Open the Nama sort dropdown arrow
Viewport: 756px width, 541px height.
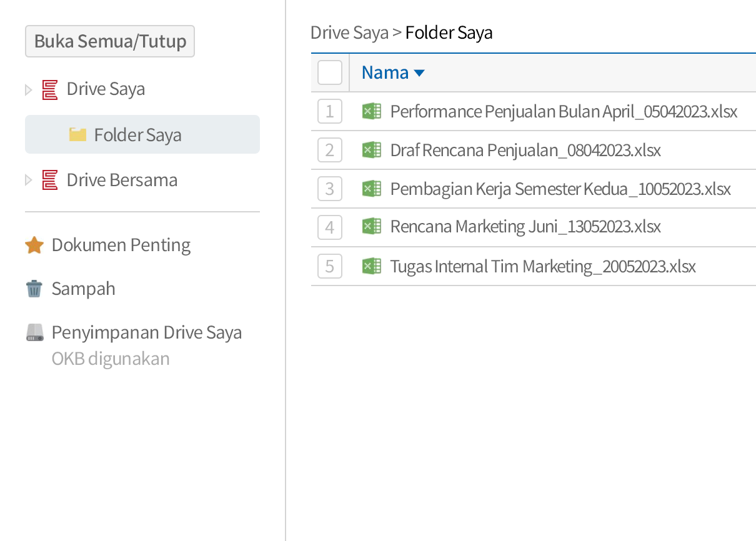pos(420,72)
